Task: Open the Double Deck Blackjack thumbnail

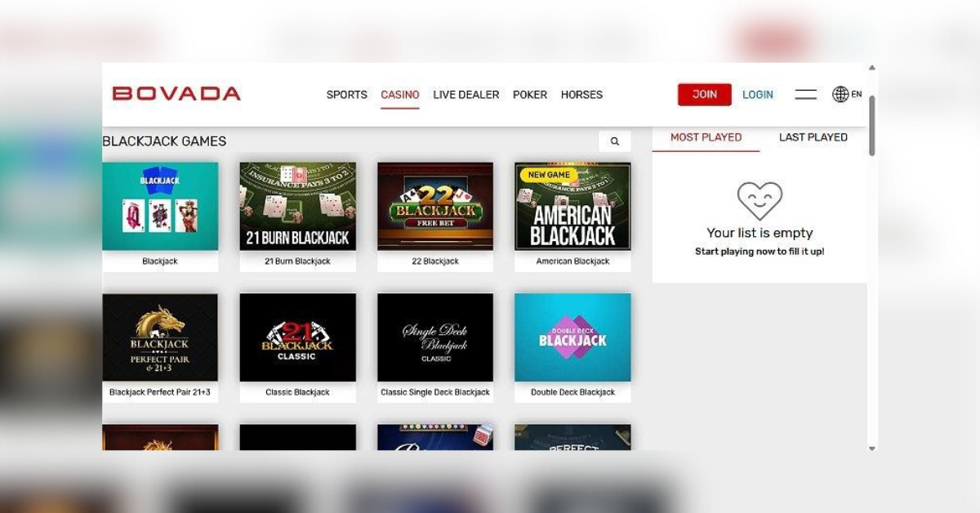Action: [572, 337]
